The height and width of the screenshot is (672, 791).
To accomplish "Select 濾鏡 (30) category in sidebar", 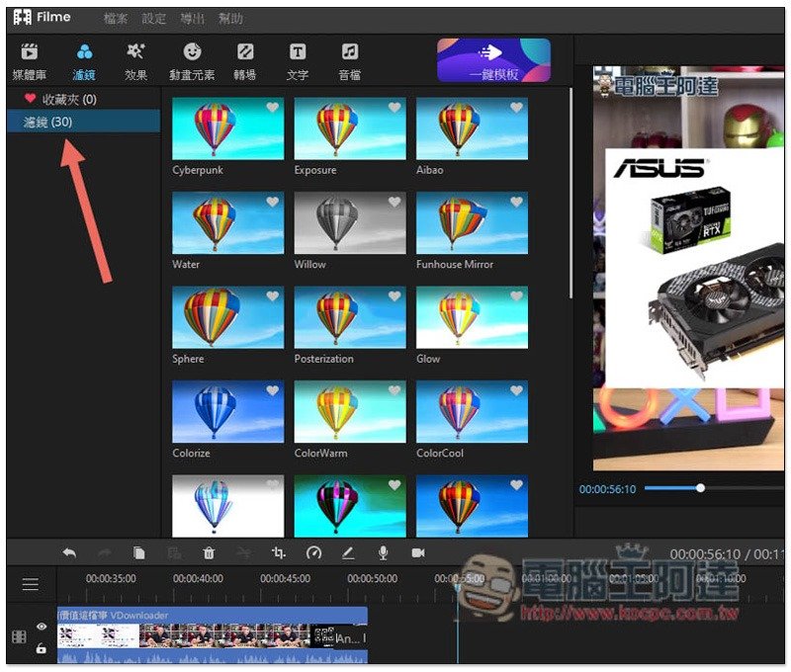I will 47,122.
